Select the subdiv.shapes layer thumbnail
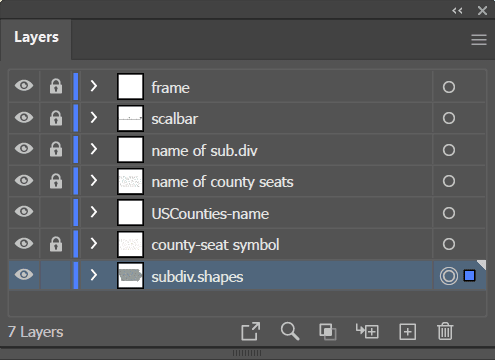The width and height of the screenshot is (495, 360). pos(130,275)
